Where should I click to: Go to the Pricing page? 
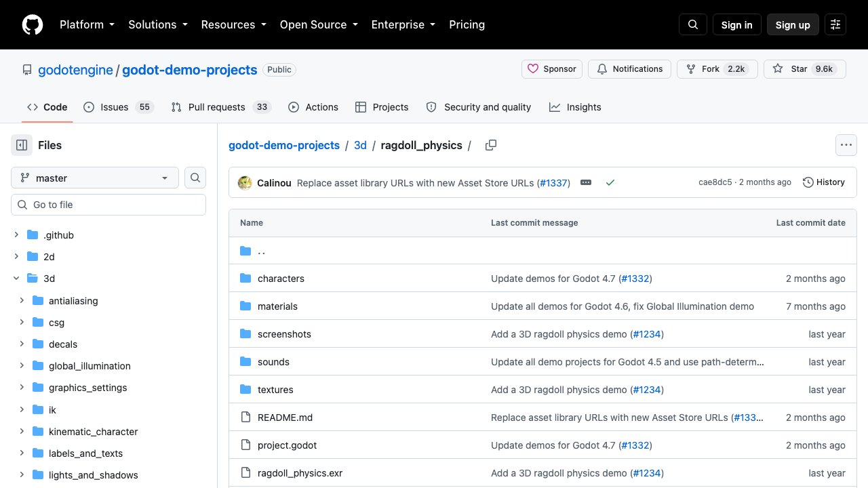point(467,24)
